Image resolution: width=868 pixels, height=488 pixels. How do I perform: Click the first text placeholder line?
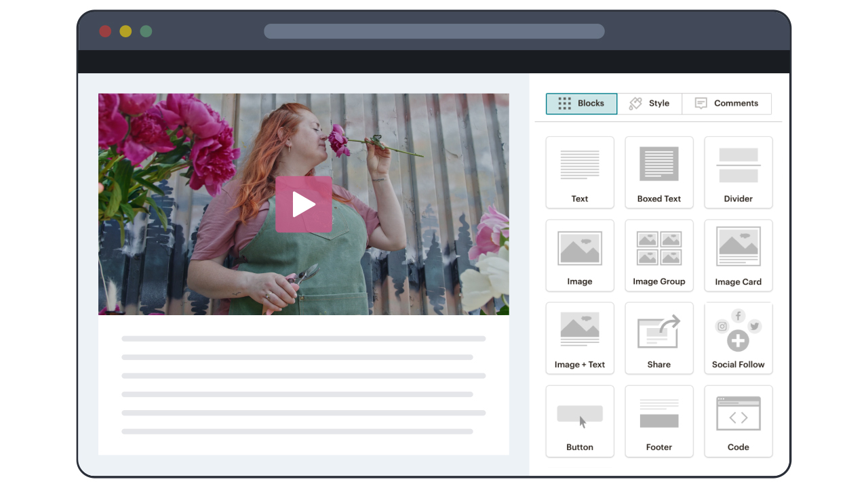pyautogui.click(x=303, y=339)
